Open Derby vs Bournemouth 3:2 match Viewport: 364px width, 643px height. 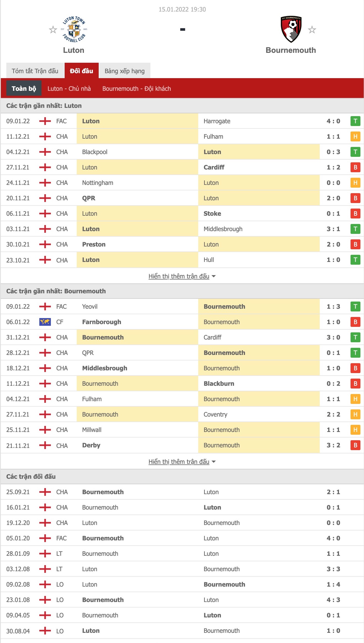[x=182, y=445]
